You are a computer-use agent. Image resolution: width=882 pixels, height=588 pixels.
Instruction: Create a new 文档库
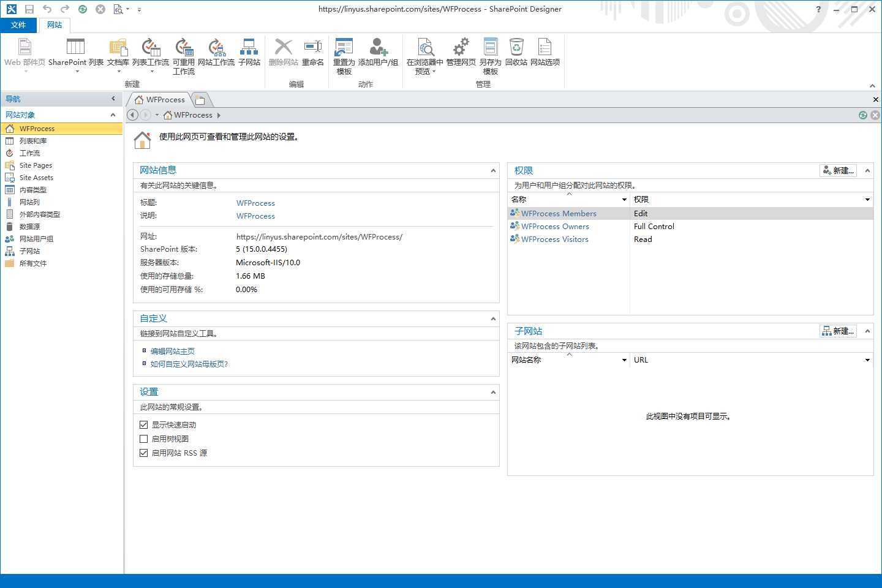pos(118,54)
